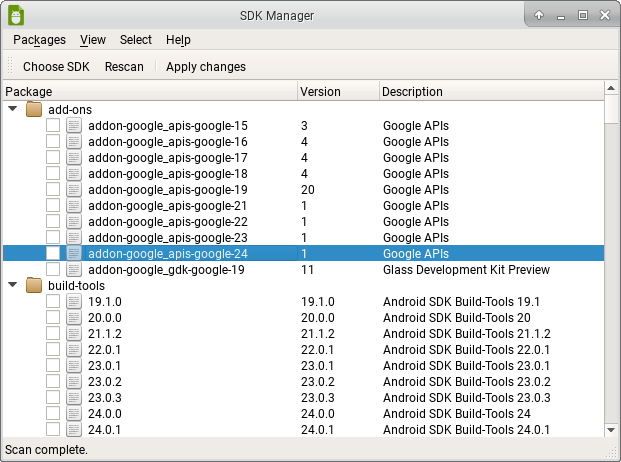Tick checkbox for addon-google_apis-google-24

[53, 253]
